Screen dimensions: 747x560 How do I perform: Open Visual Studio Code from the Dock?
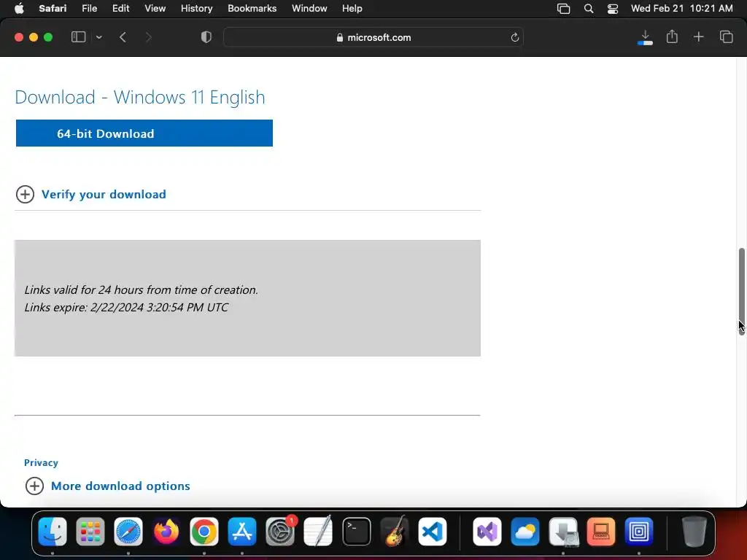point(432,531)
